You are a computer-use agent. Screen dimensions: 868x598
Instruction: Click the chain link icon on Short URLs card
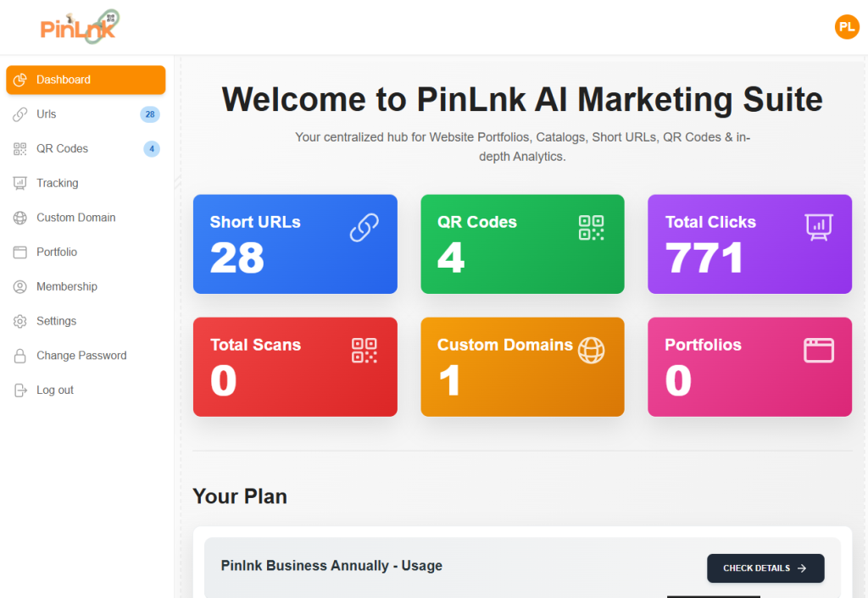point(364,227)
